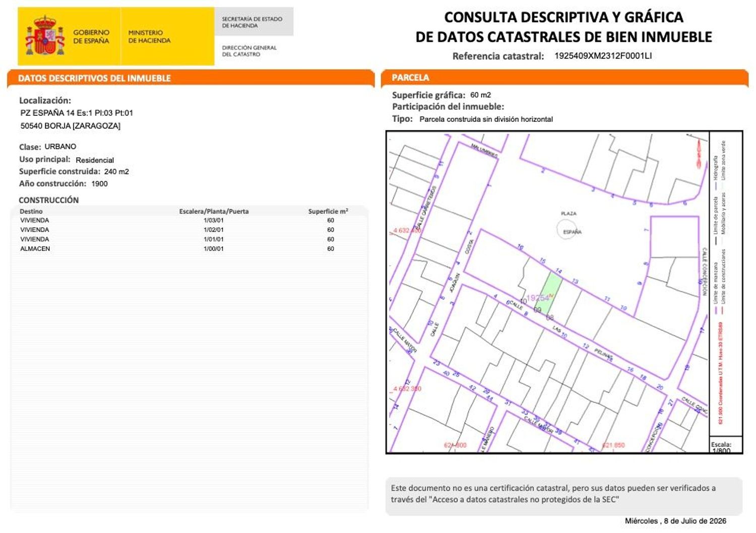Select the cadastral reference 1925409XM2312F0001LI
This screenshot has width=756, height=533.
tap(603, 56)
